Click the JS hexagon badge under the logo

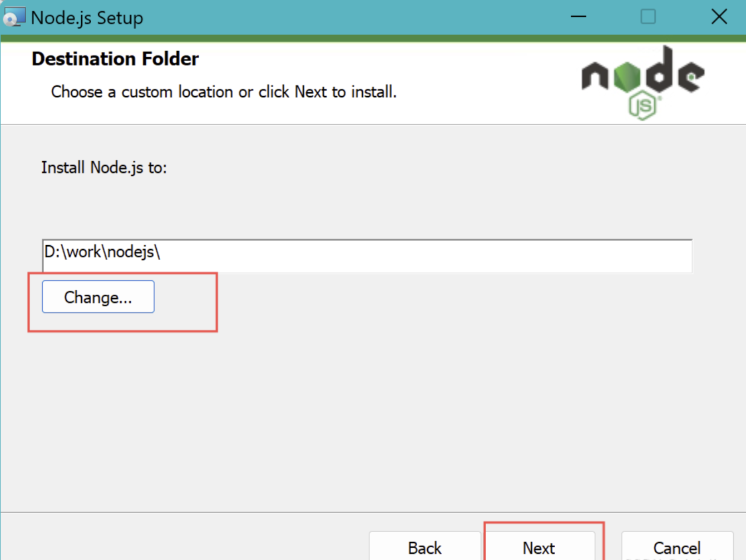click(x=643, y=105)
